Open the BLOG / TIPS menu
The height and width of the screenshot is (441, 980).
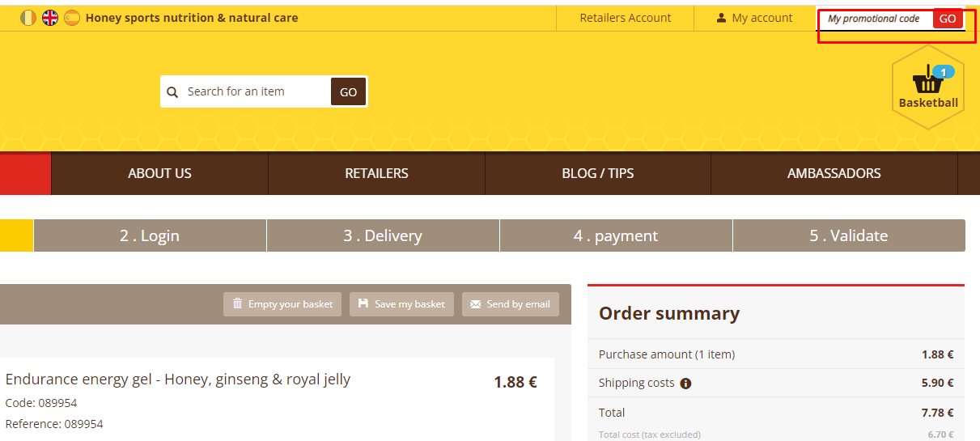pyautogui.click(x=598, y=173)
